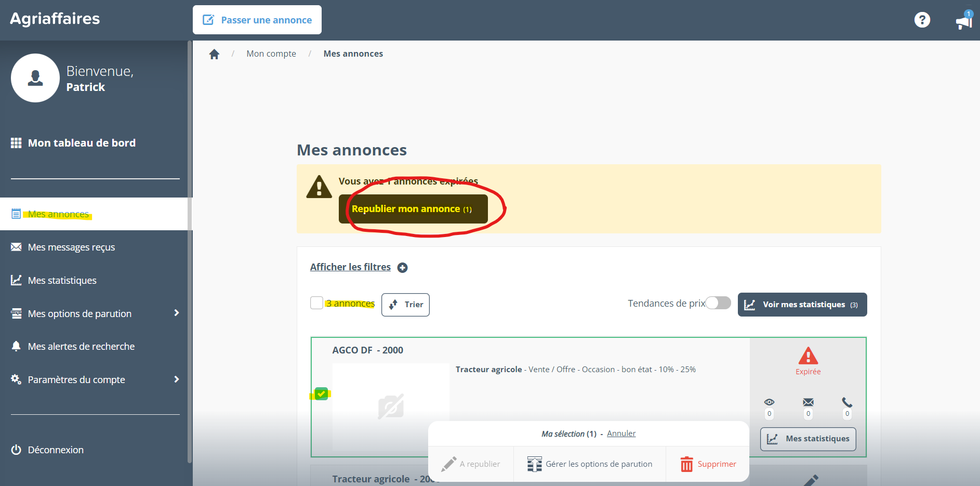The image size is (980, 486).
Task: Click the Annuler selection link
Action: pos(621,434)
